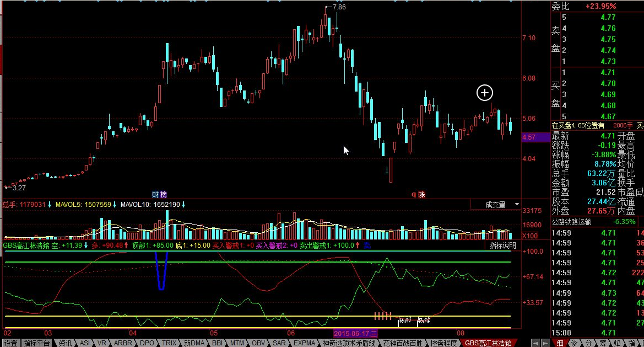Select the ARBR indicator tab

coord(123,343)
